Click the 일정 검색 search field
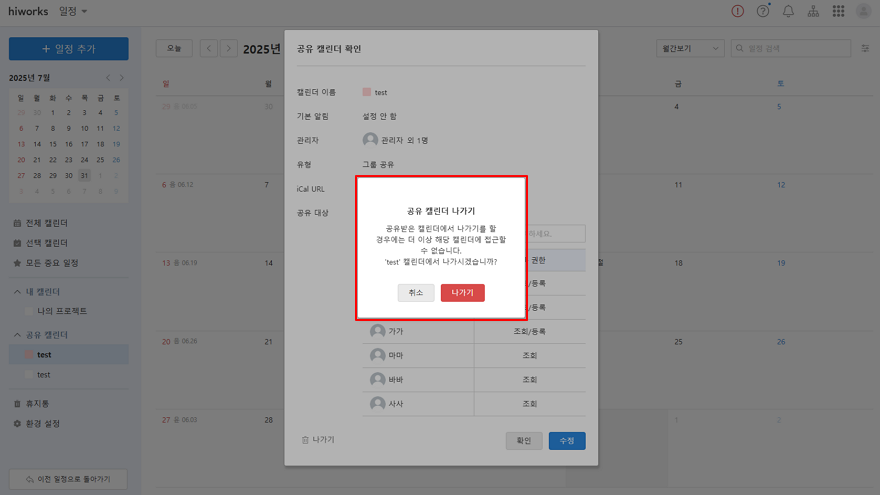The height and width of the screenshot is (495, 880). pyautogui.click(x=795, y=48)
